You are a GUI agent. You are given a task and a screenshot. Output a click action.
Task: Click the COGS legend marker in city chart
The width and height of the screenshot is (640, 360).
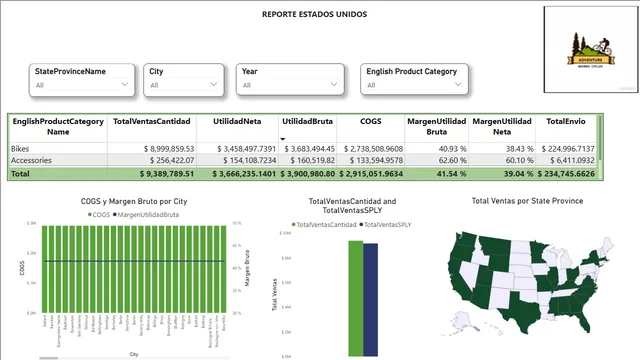tap(89, 214)
